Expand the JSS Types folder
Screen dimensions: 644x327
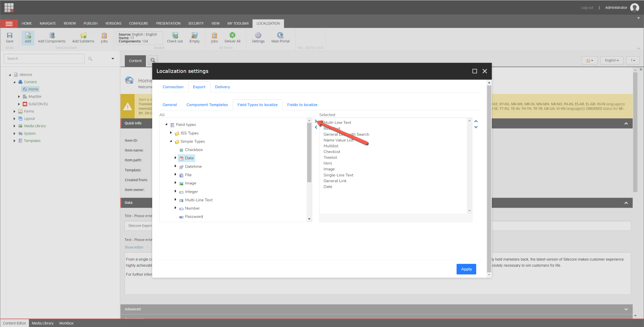point(171,133)
